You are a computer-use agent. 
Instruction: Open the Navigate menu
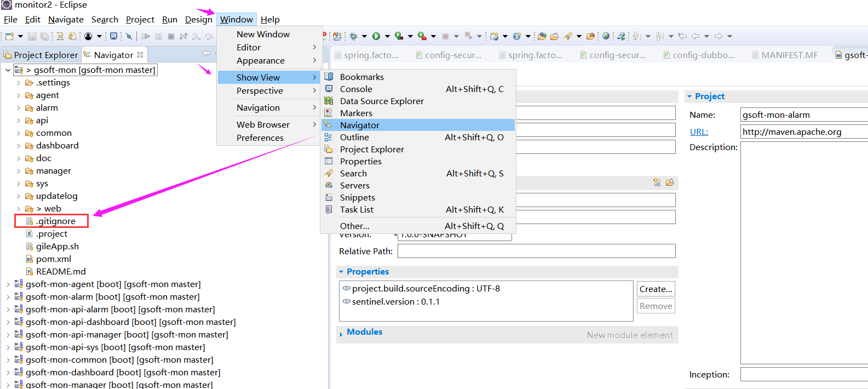point(66,19)
